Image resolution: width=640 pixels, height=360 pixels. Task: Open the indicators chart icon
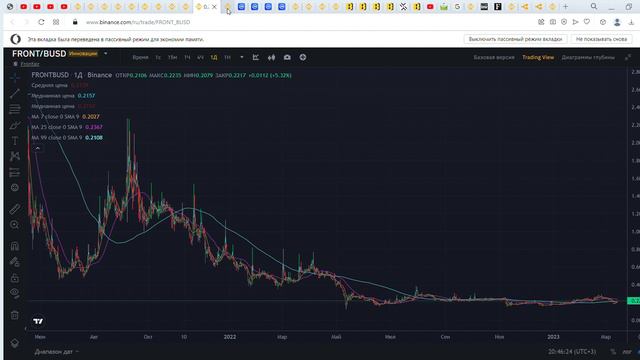[x=256, y=58]
